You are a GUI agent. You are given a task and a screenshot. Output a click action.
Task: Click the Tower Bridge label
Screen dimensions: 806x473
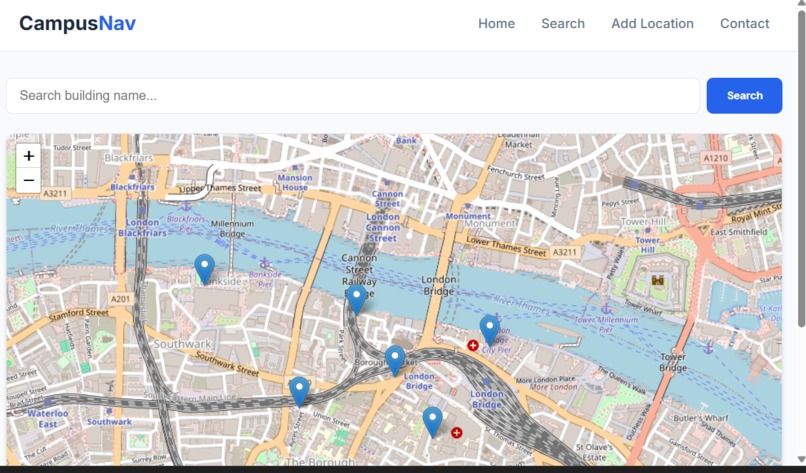(673, 362)
